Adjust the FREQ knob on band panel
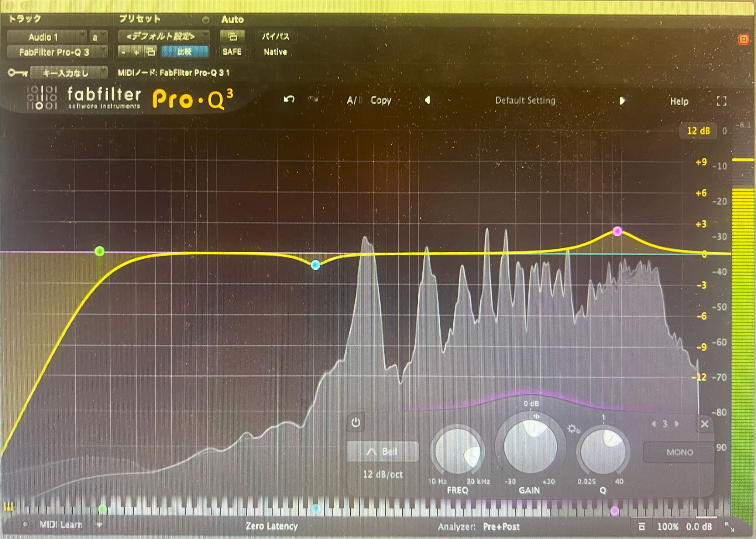Viewport: 756px width, 539px height. [458, 448]
